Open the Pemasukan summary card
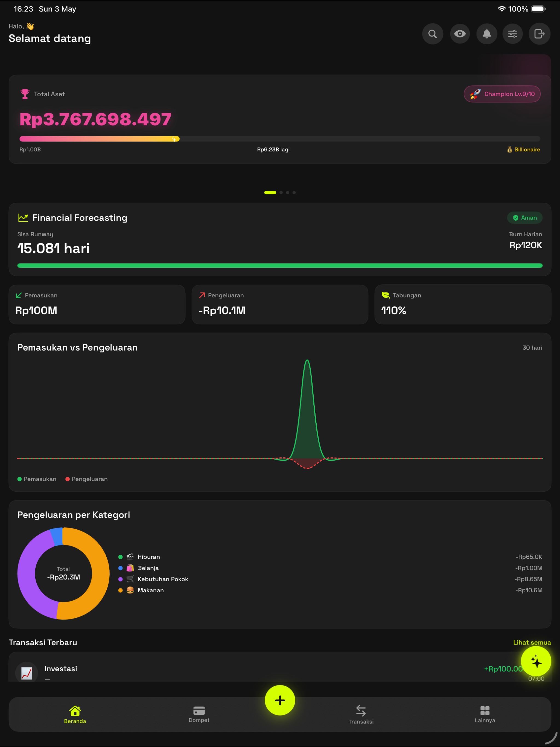 tap(97, 304)
